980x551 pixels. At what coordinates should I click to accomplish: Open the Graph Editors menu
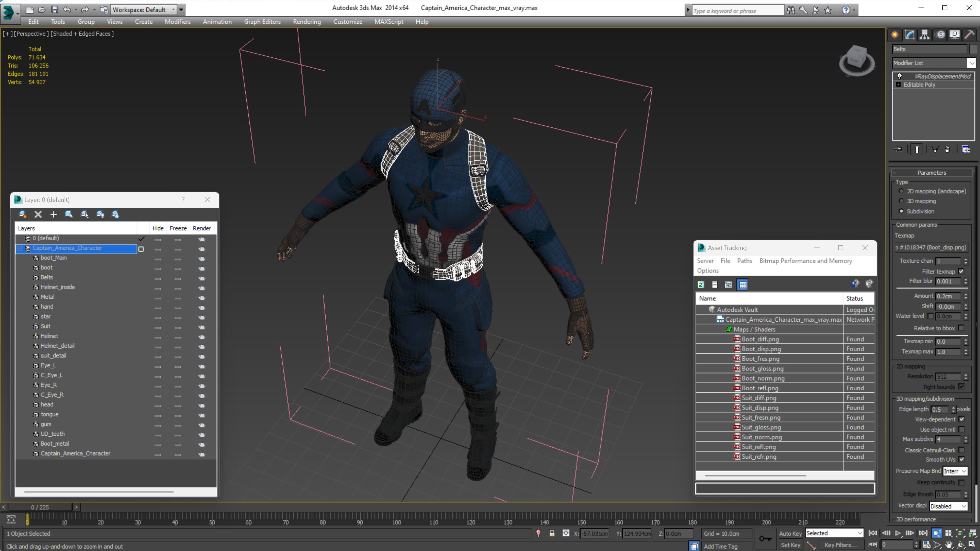click(x=262, y=22)
